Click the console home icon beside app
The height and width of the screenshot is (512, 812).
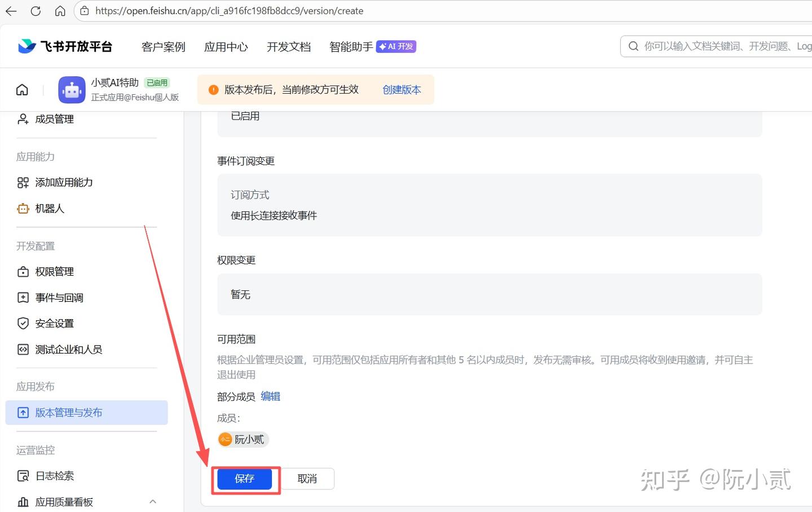point(22,90)
